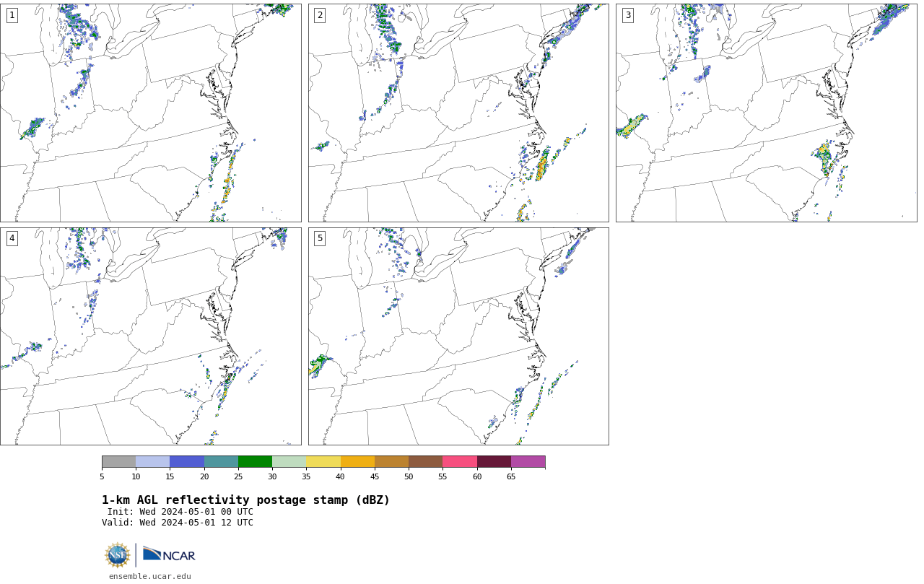Click the colorbar tick label 20
The width and height of the screenshot is (924, 584).
[204, 476]
